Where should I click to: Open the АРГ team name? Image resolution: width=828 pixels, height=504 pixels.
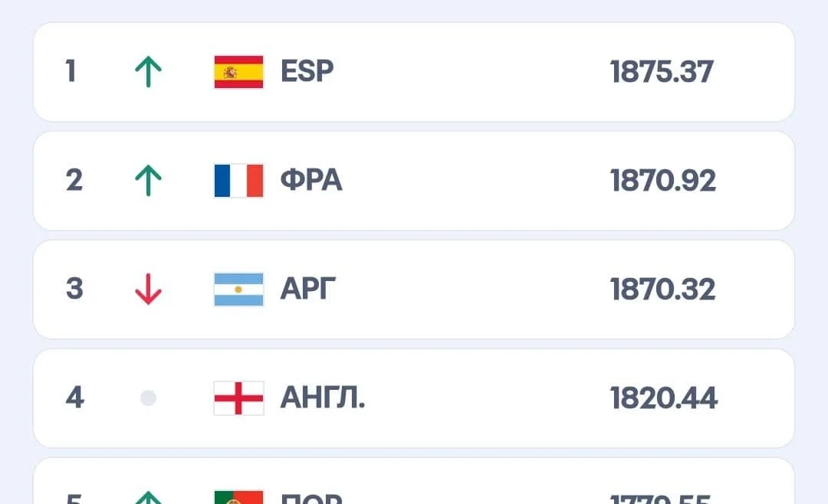[x=308, y=290]
